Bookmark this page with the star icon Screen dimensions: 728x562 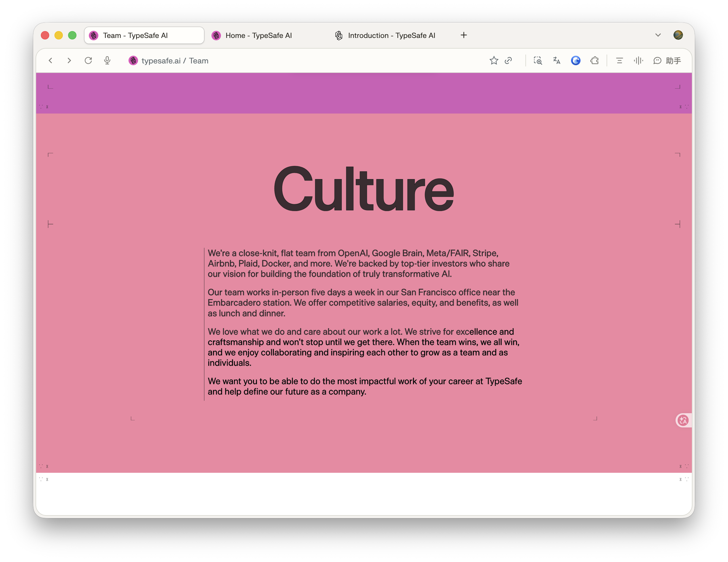494,60
